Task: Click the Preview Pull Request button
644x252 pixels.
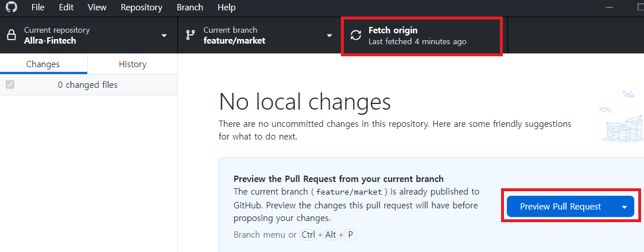Action: coord(561,207)
